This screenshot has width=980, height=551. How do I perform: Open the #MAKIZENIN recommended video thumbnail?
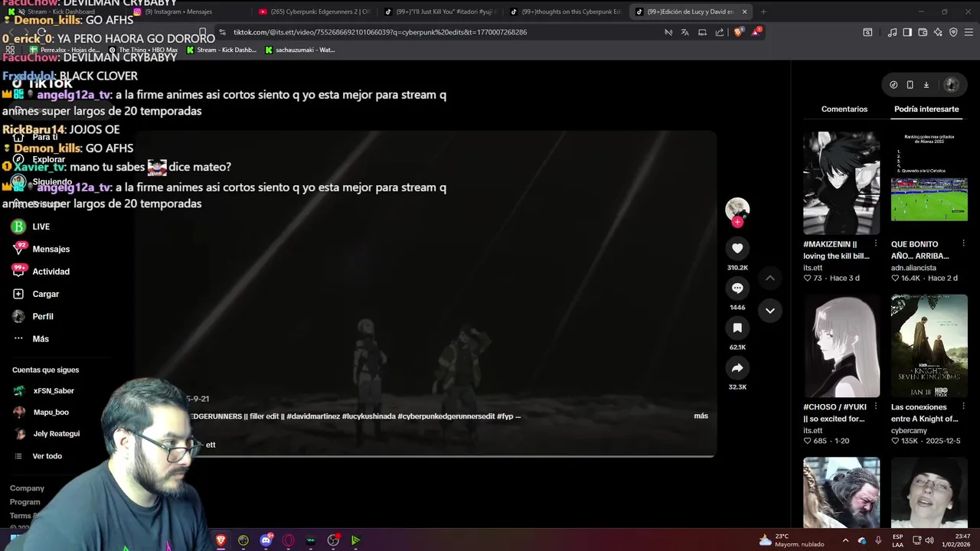pos(841,183)
